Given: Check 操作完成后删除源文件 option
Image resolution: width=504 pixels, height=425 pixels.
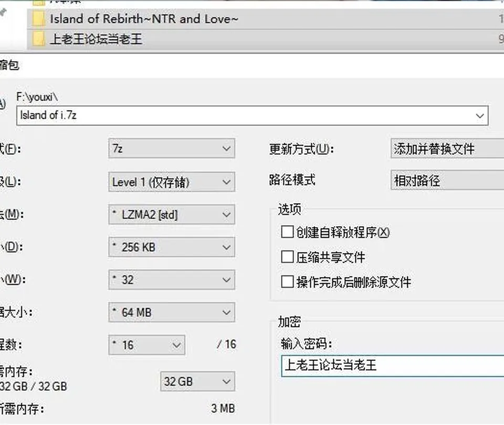Looking at the screenshot, I should (x=287, y=282).
